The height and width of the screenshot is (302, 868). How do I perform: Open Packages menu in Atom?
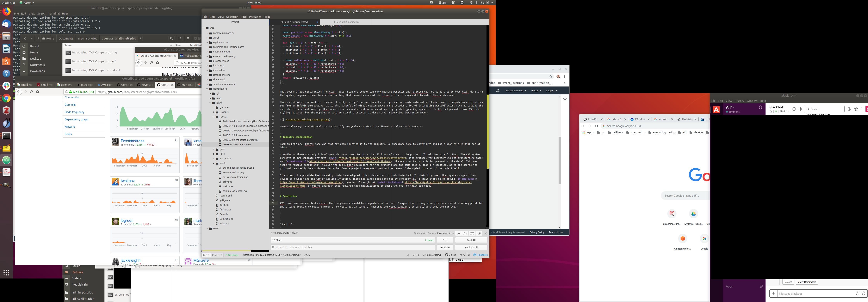[x=255, y=17]
